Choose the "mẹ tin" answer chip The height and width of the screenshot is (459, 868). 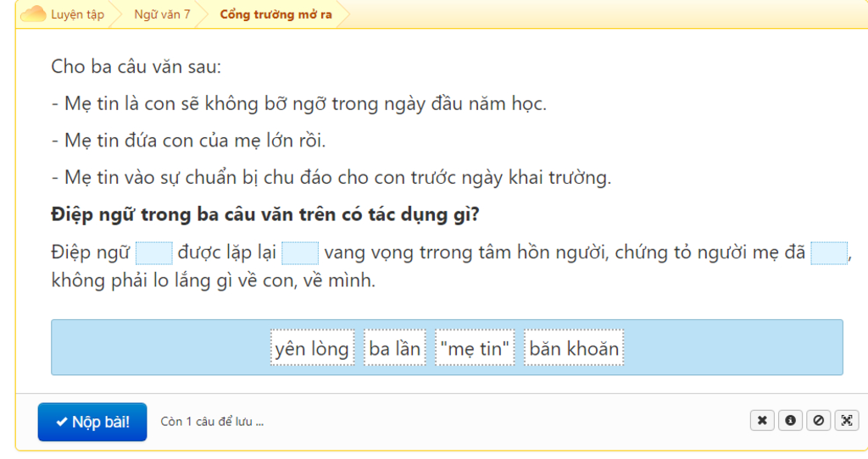click(475, 348)
